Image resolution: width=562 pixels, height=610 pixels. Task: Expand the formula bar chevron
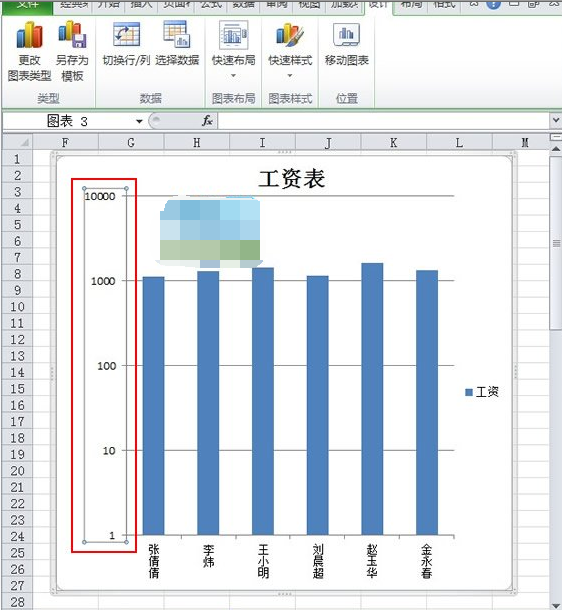pyautogui.click(x=556, y=121)
